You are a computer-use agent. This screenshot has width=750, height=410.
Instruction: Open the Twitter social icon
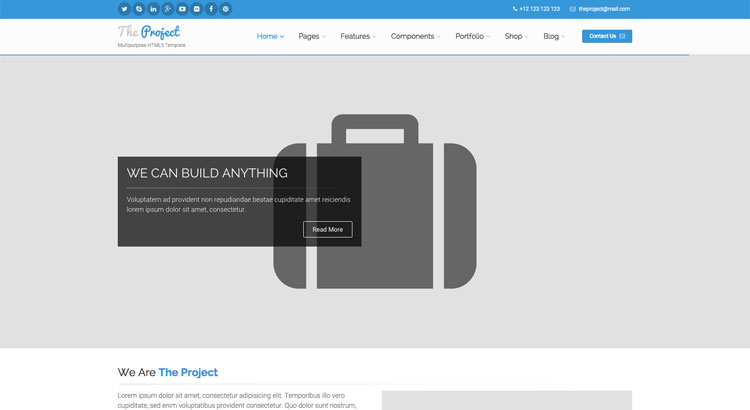pos(124,9)
